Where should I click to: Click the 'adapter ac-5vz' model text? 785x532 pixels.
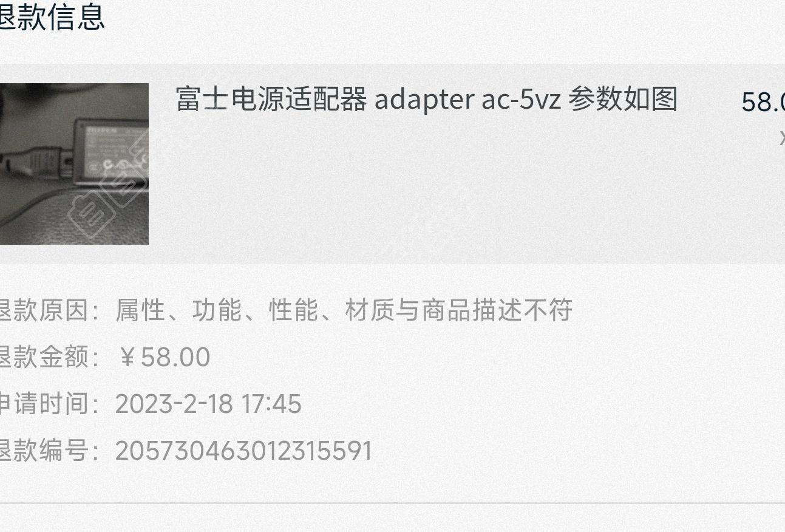click(x=467, y=100)
